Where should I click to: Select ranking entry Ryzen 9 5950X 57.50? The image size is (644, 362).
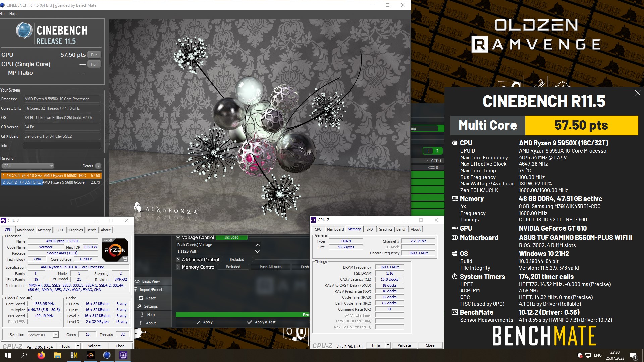coord(51,176)
